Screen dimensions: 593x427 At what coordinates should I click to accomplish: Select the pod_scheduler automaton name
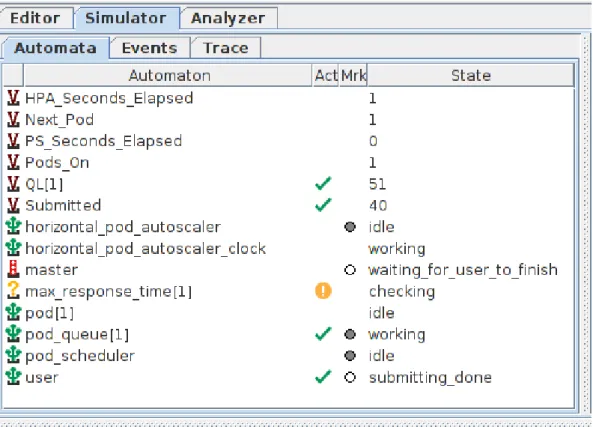coord(80,356)
